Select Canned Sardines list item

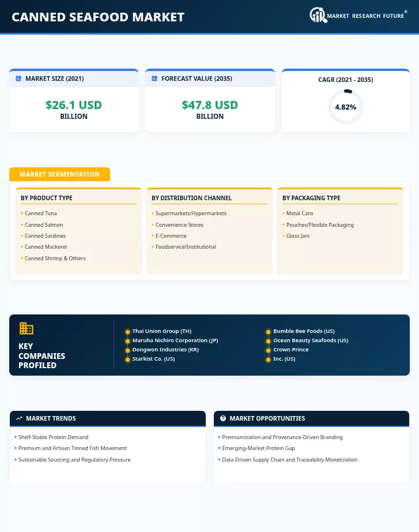pos(45,236)
